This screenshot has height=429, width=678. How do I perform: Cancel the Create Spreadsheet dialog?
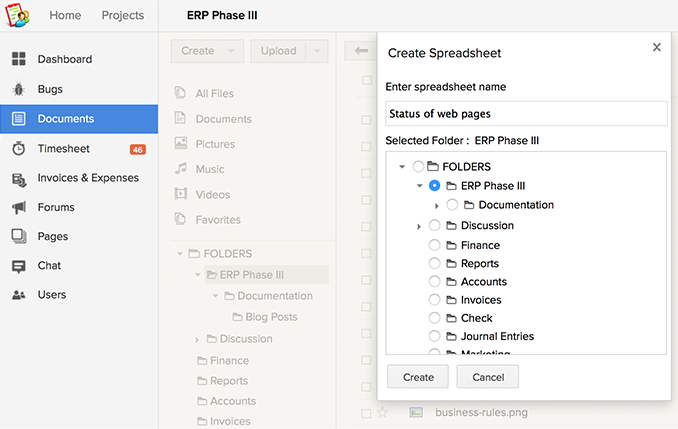(x=487, y=377)
